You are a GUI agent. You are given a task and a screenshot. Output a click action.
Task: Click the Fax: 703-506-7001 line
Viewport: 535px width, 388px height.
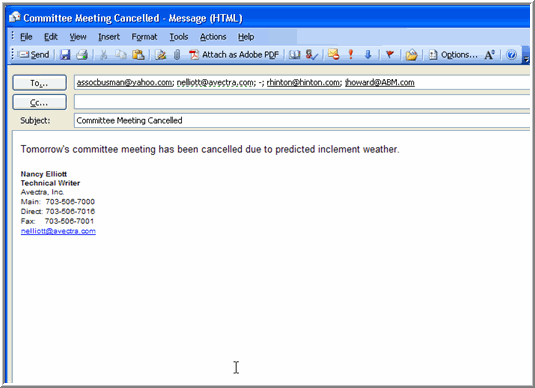pos(57,221)
